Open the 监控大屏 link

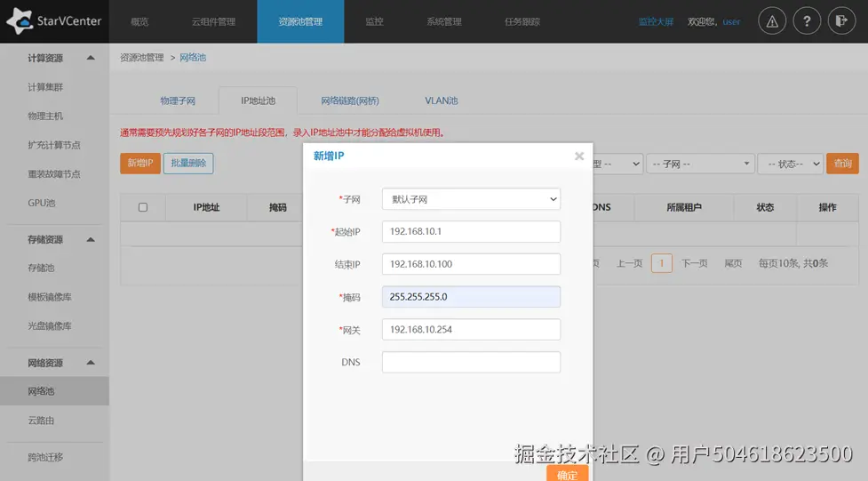tap(656, 21)
